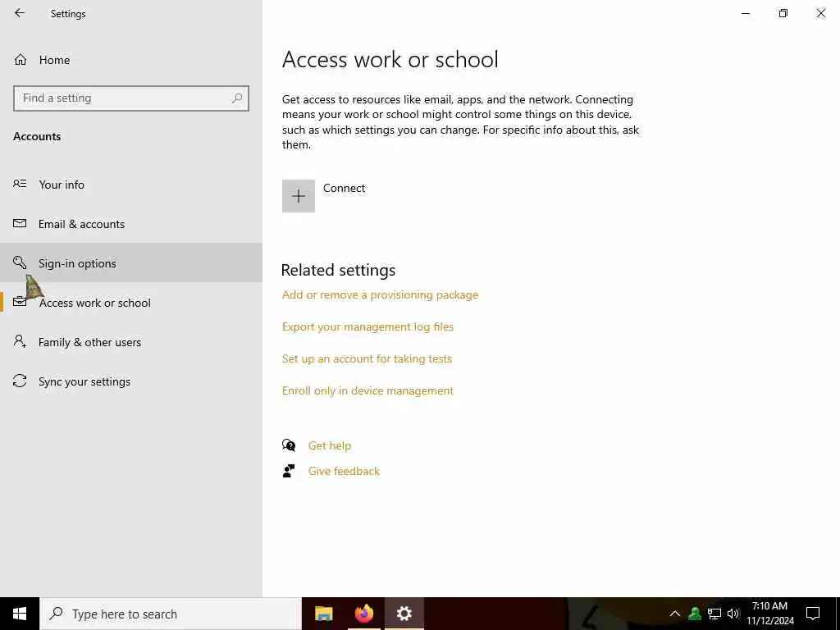Select the Your info person icon
Image resolution: width=840 pixels, height=630 pixels.
(x=20, y=184)
